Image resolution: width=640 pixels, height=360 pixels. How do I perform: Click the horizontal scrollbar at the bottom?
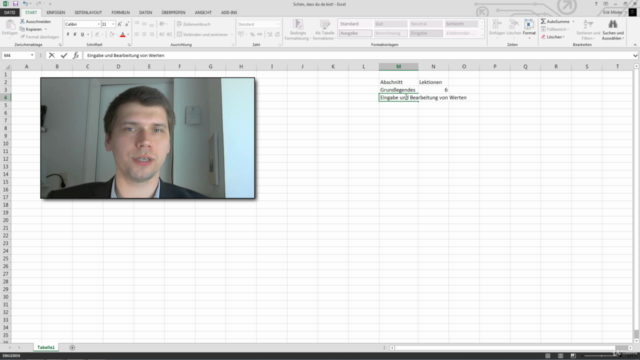(510, 348)
